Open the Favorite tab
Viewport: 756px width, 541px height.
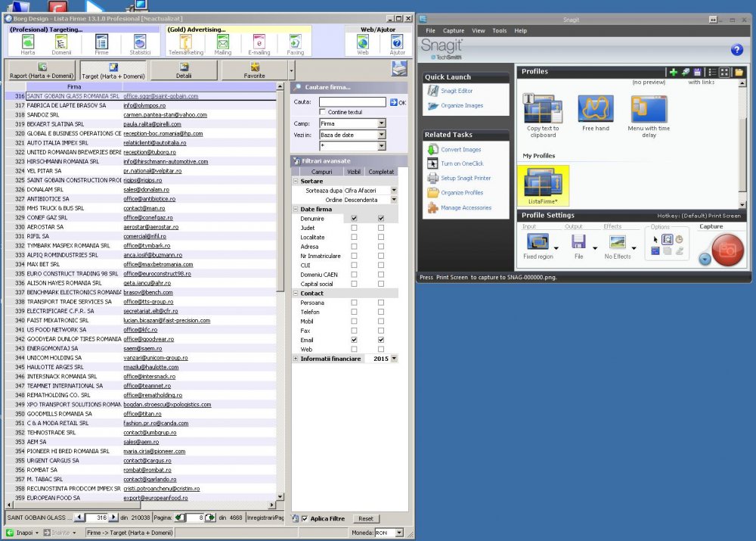255,70
